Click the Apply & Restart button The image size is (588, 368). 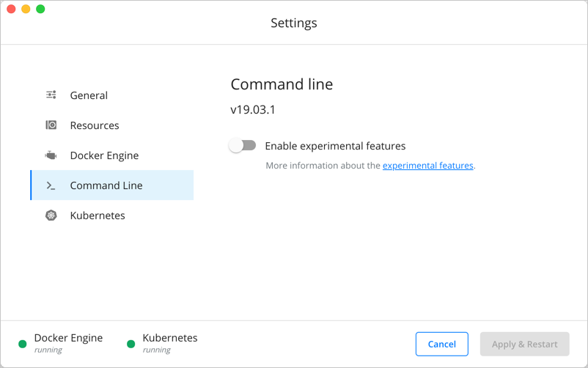[x=524, y=344]
